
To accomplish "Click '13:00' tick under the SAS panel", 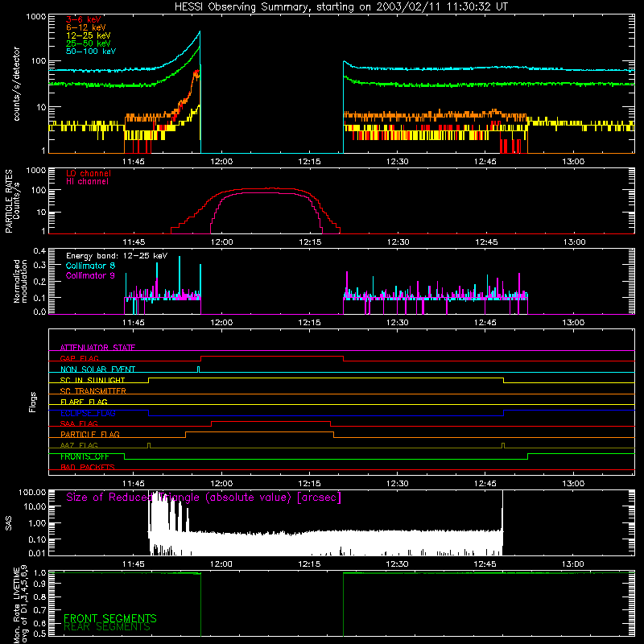I will [573, 564].
